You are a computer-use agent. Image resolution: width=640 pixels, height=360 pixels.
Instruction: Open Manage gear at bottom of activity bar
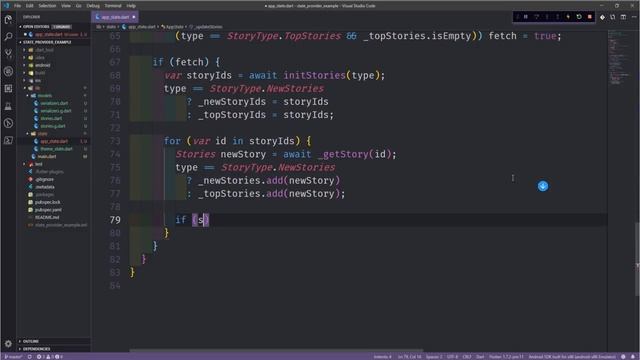[x=8, y=344]
